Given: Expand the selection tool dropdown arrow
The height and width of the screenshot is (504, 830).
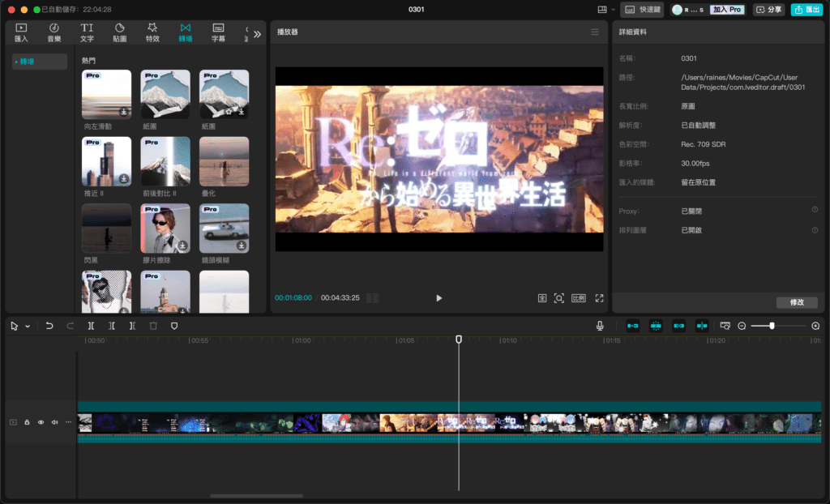Looking at the screenshot, I should [28, 326].
